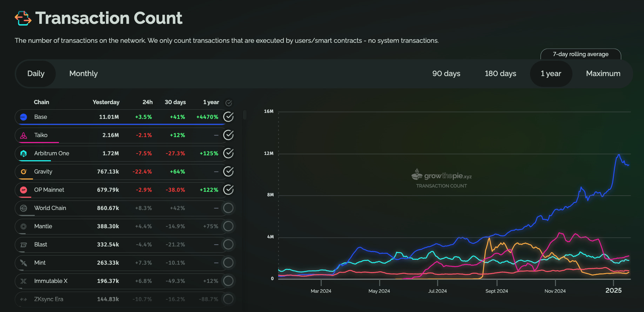This screenshot has width=644, height=312.
Task: Click the OP Mainnet red logo icon
Action: pyautogui.click(x=24, y=190)
